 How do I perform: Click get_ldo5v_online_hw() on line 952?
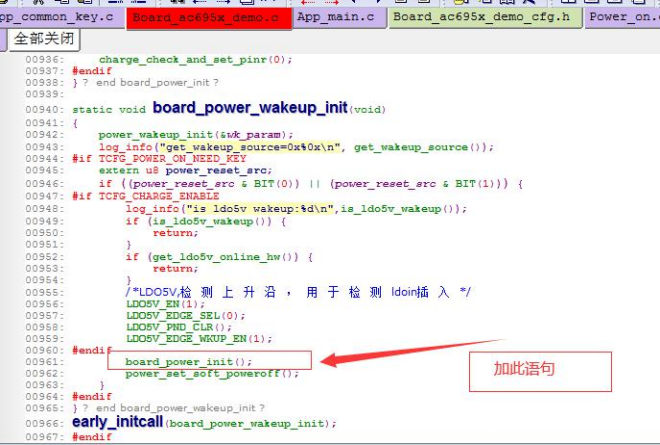(225, 257)
